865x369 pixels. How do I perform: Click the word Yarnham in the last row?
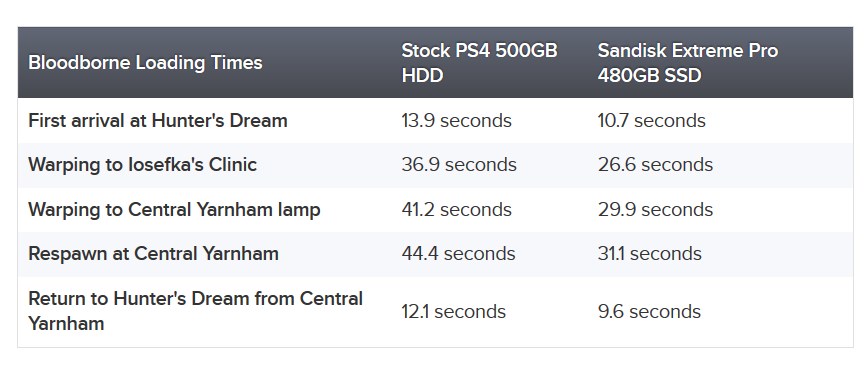(66, 323)
